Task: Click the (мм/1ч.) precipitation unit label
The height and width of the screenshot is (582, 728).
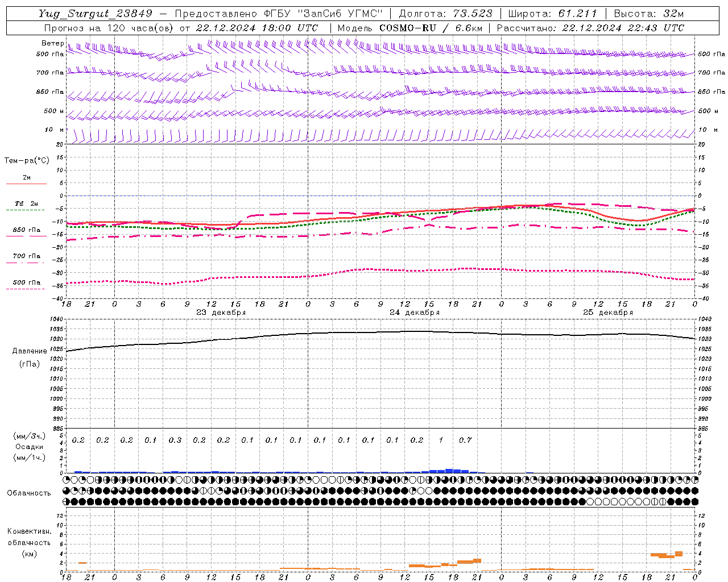Action: click(x=30, y=458)
